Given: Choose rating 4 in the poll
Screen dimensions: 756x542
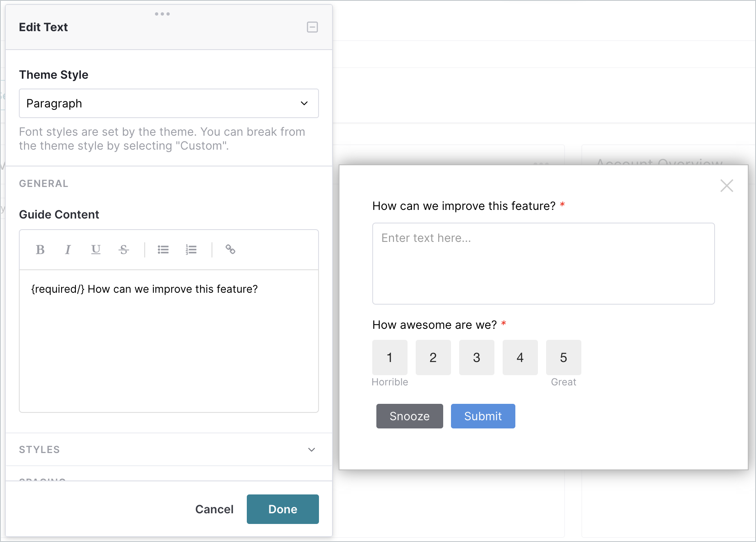Looking at the screenshot, I should [x=520, y=358].
